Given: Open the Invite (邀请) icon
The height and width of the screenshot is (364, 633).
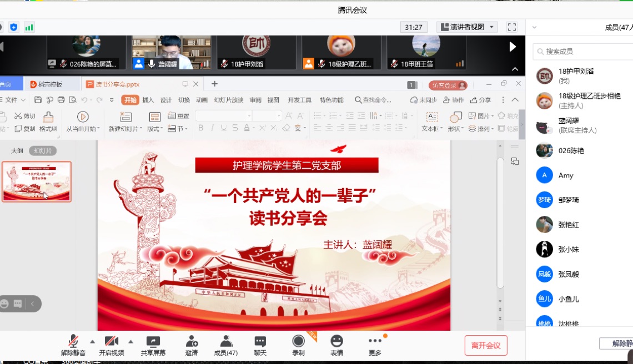Looking at the screenshot, I should [x=192, y=342].
